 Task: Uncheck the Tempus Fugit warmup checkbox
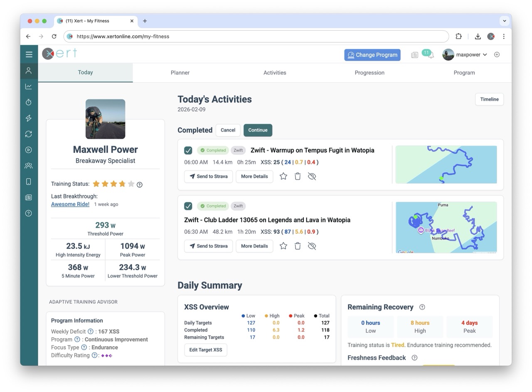pyautogui.click(x=188, y=150)
